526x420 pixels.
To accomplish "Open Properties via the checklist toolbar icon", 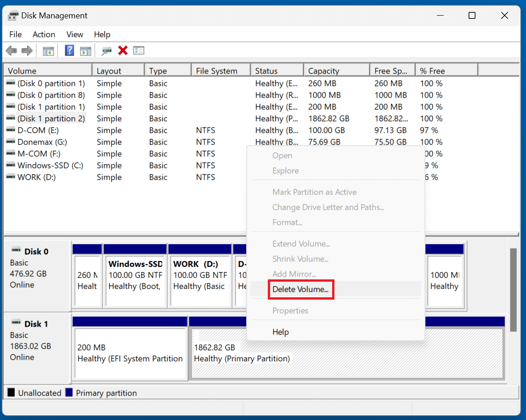I will [x=138, y=51].
